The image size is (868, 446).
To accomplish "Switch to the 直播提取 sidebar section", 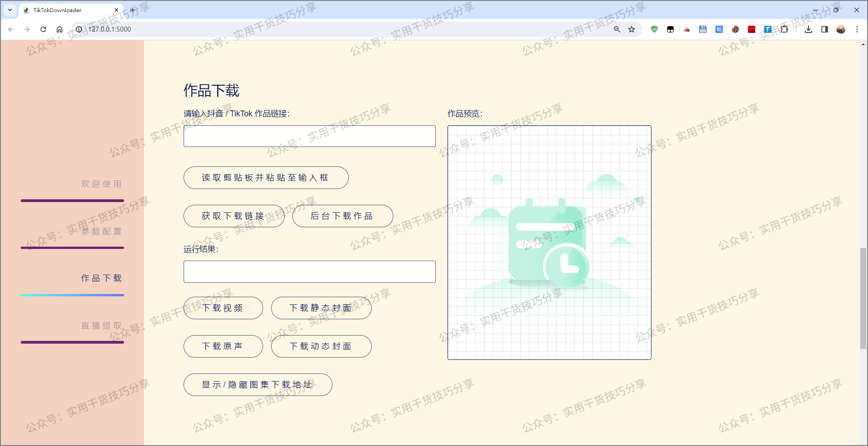I will click(101, 325).
